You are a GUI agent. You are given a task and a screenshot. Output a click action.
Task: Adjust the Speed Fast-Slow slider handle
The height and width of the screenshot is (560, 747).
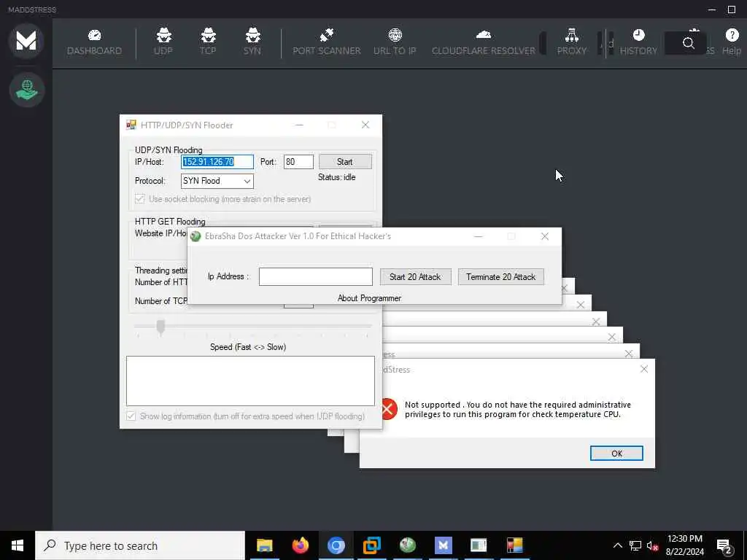[160, 327]
